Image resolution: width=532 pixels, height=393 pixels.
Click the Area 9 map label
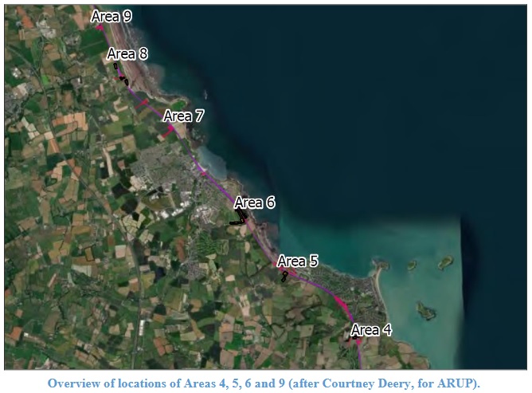(x=111, y=16)
